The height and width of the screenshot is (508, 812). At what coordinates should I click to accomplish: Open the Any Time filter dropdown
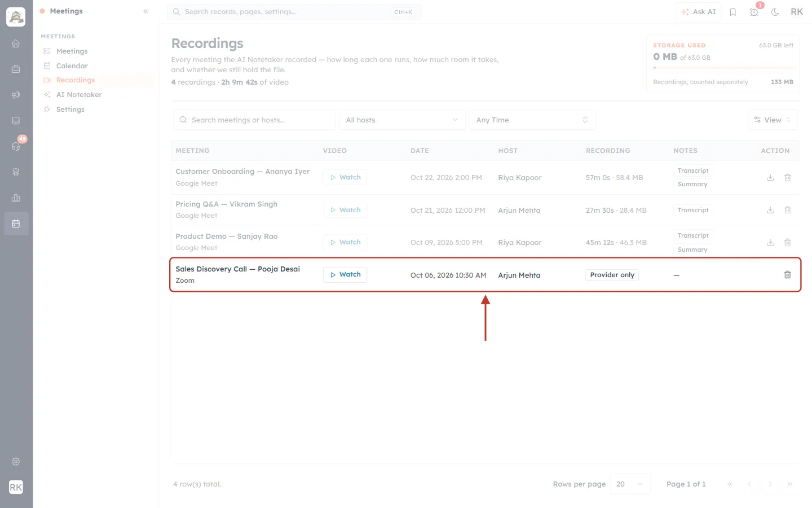click(x=532, y=120)
